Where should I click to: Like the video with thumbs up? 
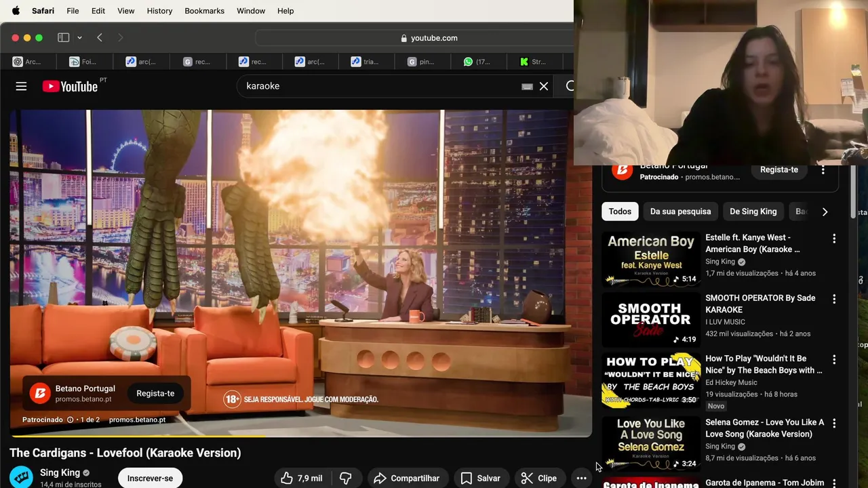click(302, 479)
